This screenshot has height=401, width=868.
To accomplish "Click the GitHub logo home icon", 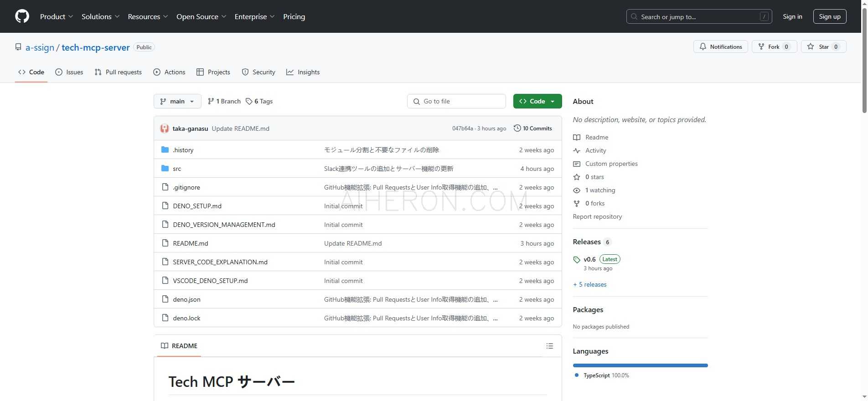I will click(22, 16).
